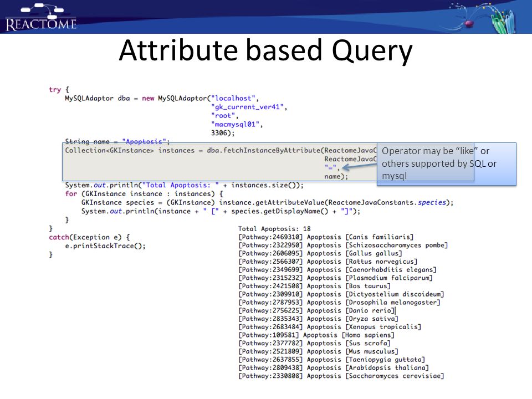Click the "Total Apoptosis: 18" output line
532x399 pixels.
coord(274,229)
